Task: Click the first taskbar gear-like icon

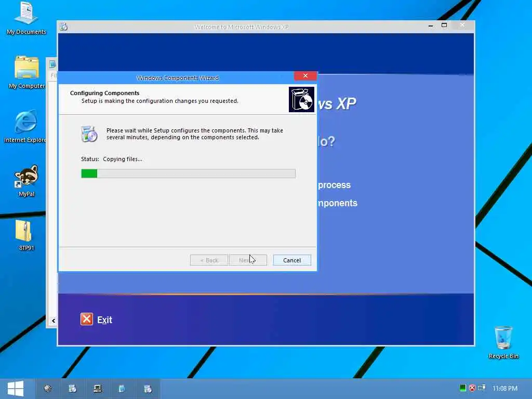Action: (48, 389)
